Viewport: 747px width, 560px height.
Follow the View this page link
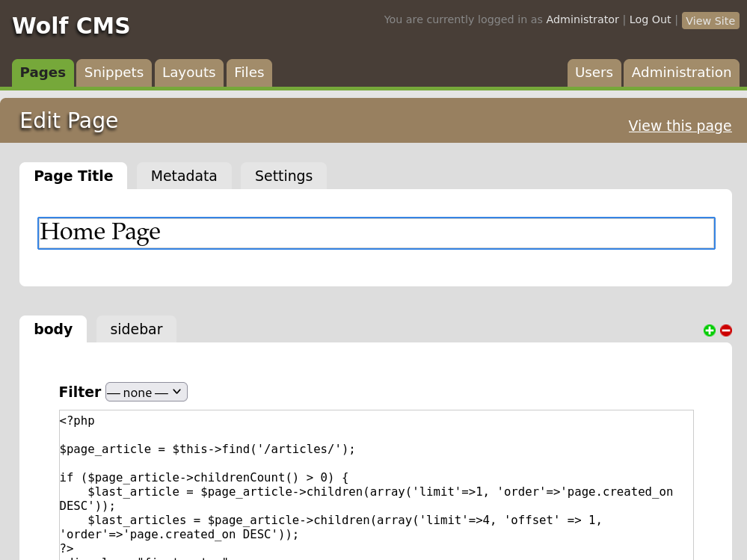click(680, 126)
